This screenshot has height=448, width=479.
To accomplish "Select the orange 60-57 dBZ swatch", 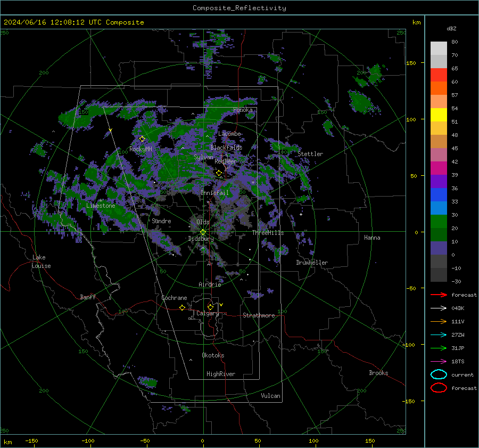I will coord(439,88).
